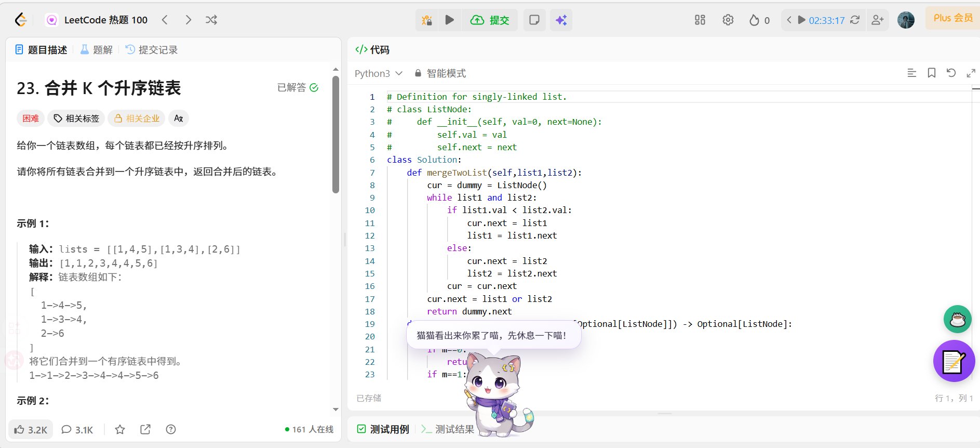980x448 pixels.
Task: Click the 02:33:17 timer value
Action: point(827,20)
